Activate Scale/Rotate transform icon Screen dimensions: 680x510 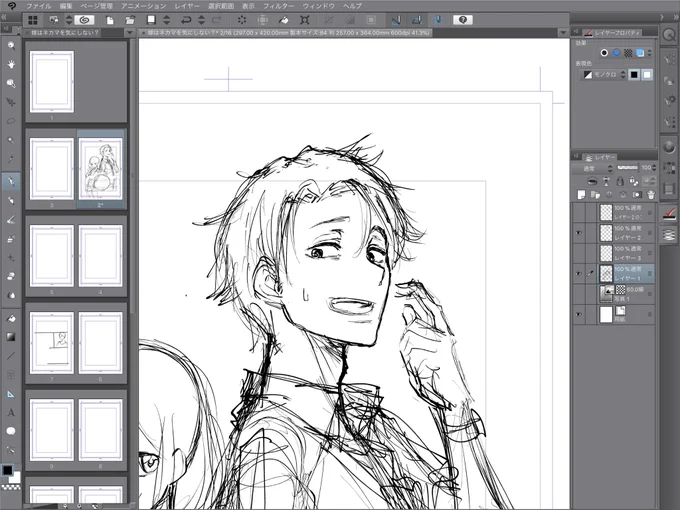(305, 20)
